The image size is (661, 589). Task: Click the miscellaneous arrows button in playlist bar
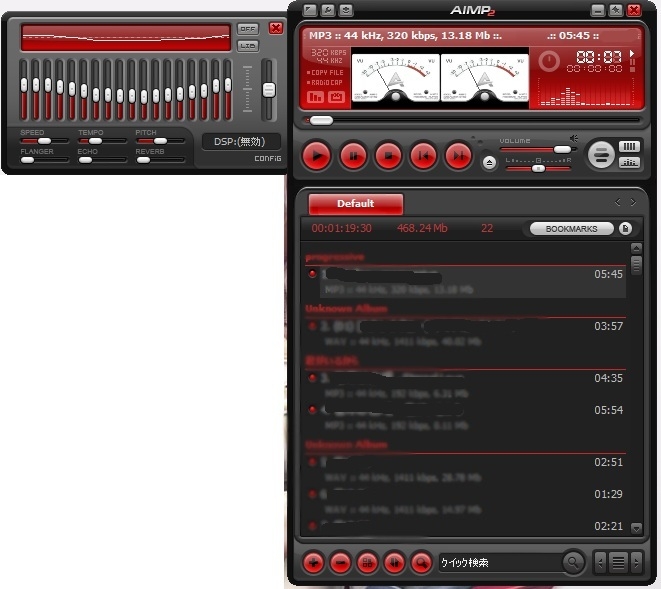pos(394,562)
